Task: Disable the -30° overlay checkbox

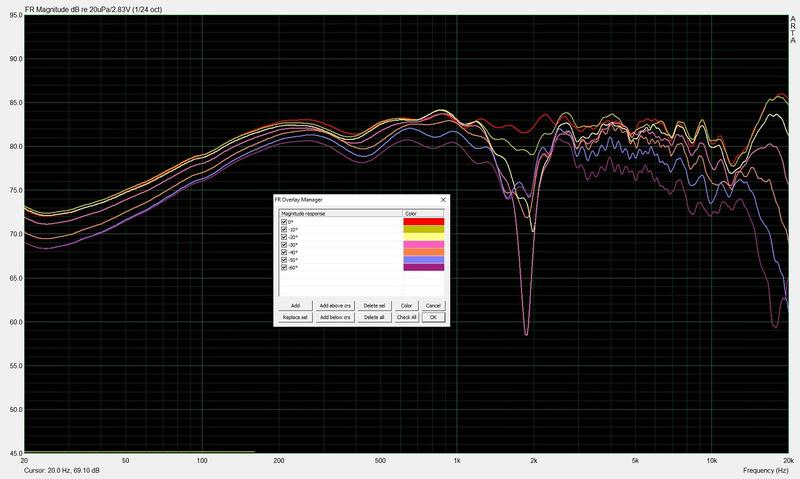Action: [284, 245]
